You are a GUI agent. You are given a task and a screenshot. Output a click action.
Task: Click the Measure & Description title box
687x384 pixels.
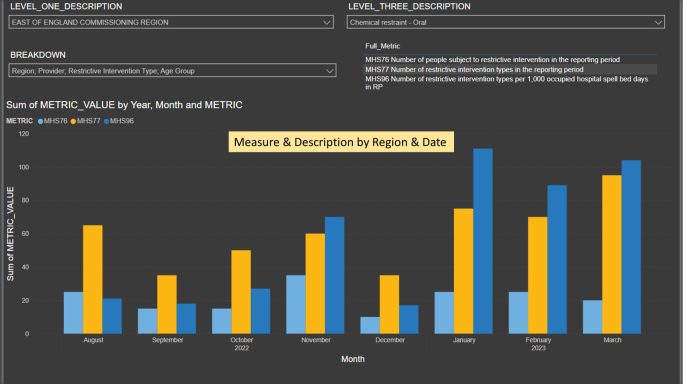[x=341, y=142]
